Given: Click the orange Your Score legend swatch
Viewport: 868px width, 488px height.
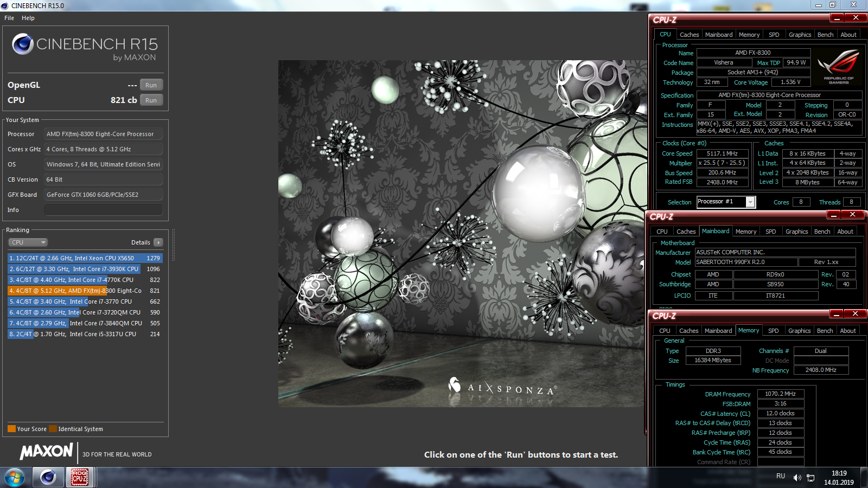Looking at the screenshot, I should pos(11,429).
